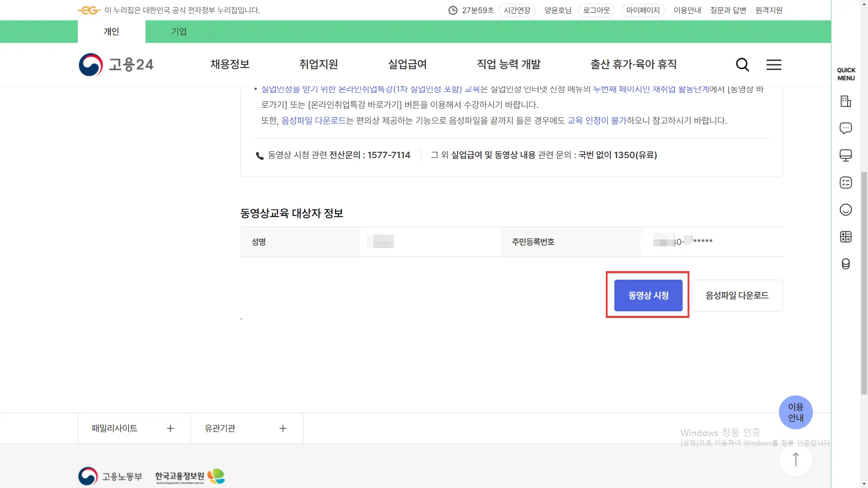The width and height of the screenshot is (868, 488).
Task: Click the 성명 table header cell
Action: (x=300, y=242)
